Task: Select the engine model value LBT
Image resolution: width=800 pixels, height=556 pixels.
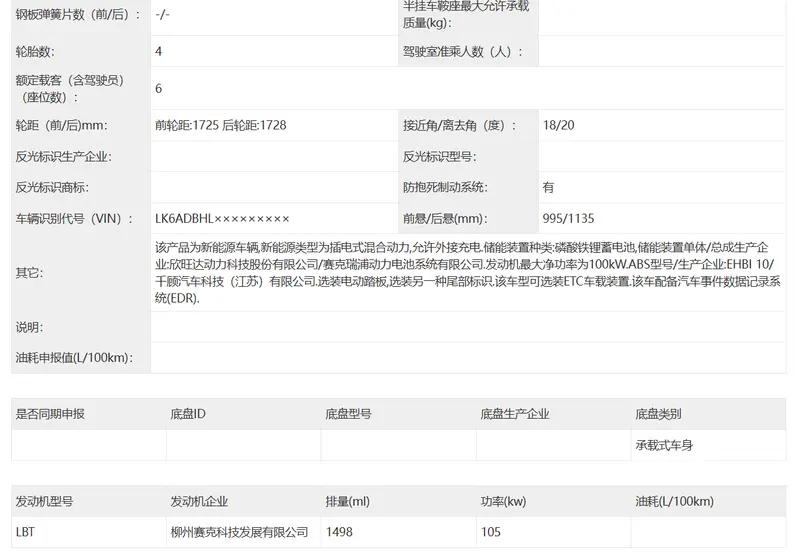Action: pyautogui.click(x=26, y=532)
